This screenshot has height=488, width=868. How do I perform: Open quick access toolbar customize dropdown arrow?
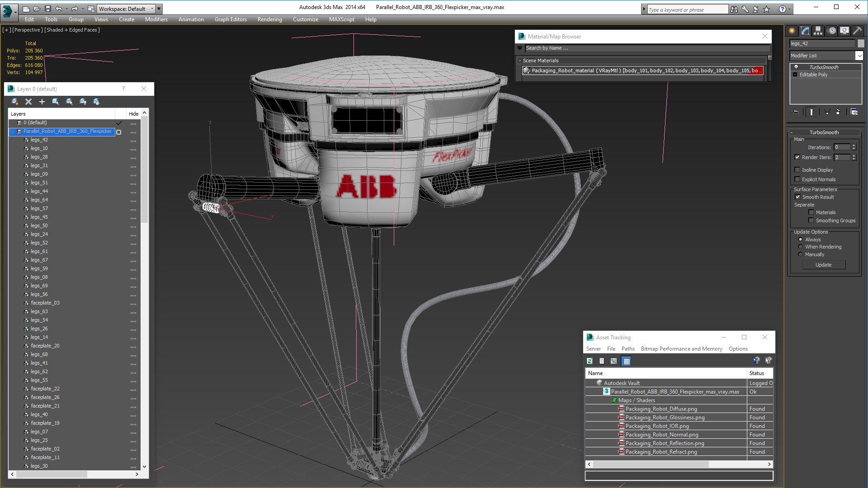pyautogui.click(x=159, y=9)
